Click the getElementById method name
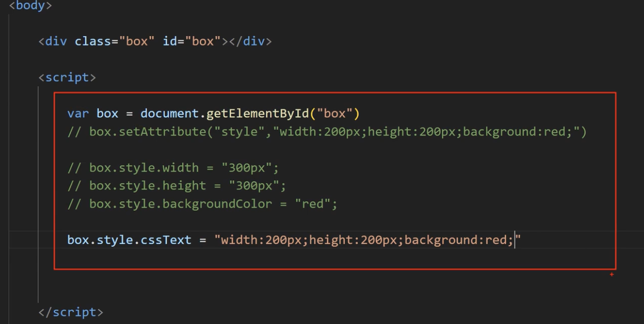644x324 pixels. pyautogui.click(x=258, y=114)
